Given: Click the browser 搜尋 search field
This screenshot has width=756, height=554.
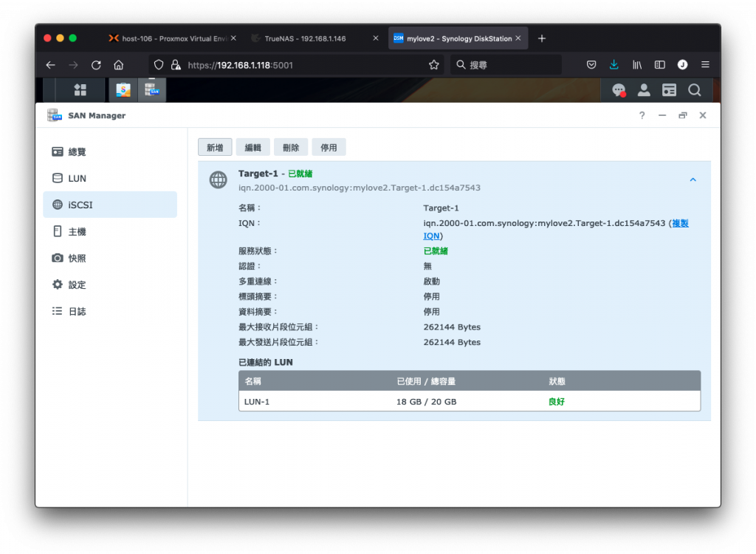Looking at the screenshot, I should tap(506, 65).
